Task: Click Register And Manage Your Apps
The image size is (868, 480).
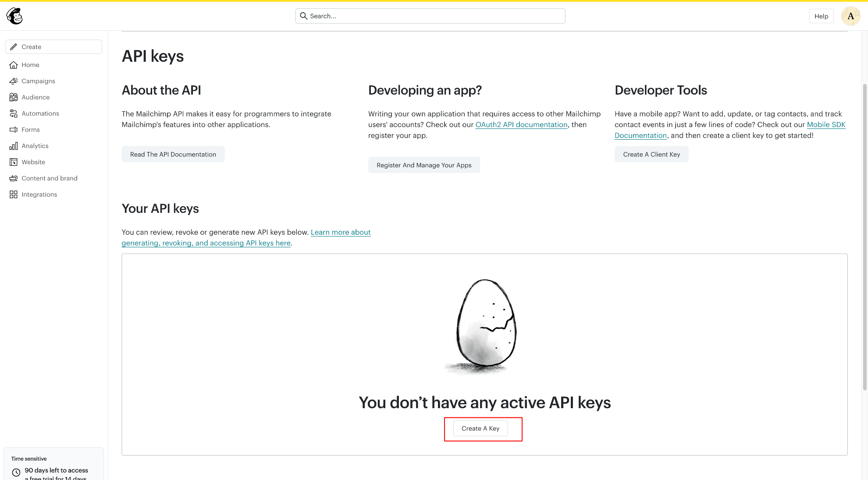Action: point(424,165)
